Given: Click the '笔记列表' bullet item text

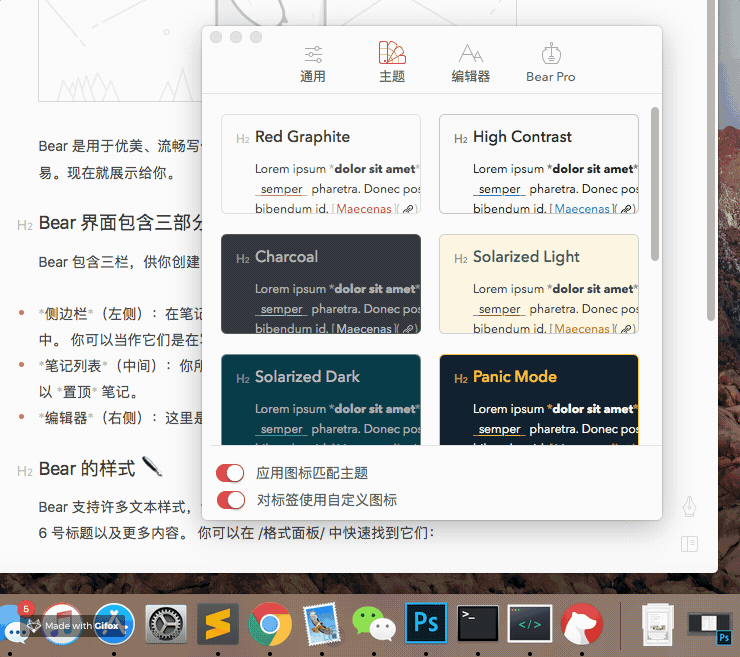Looking at the screenshot, I should (73, 366).
